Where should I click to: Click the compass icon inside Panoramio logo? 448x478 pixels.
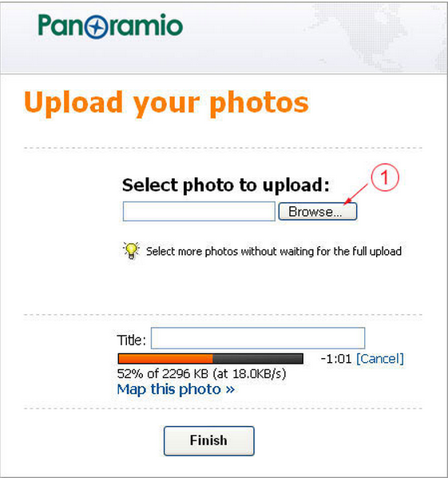[97, 27]
